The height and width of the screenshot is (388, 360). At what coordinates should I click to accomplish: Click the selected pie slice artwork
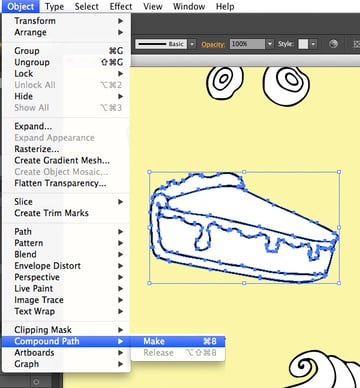pyautogui.click(x=244, y=228)
